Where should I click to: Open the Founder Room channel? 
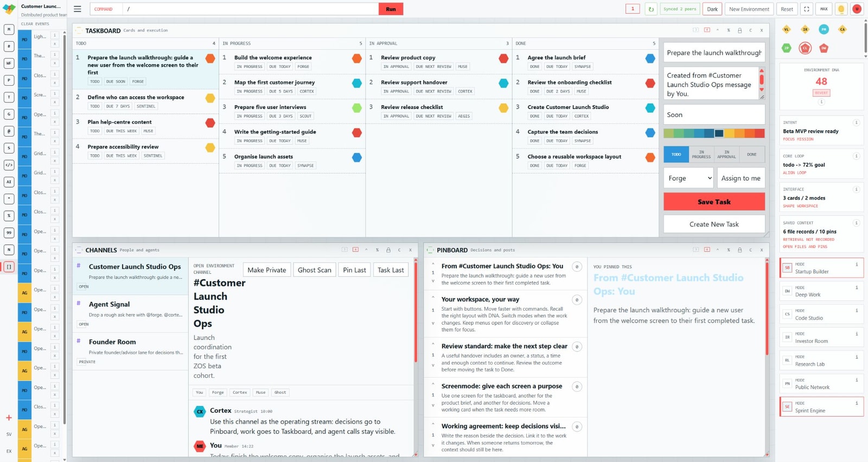[x=130, y=351]
